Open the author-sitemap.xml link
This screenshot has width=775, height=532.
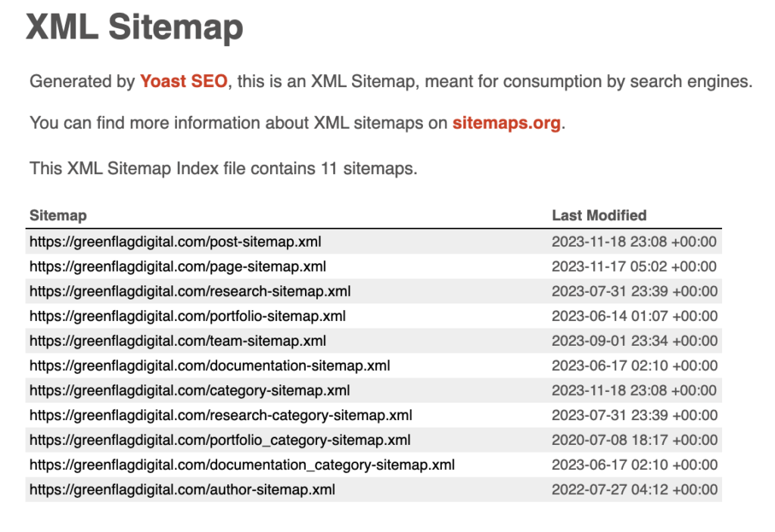182,490
